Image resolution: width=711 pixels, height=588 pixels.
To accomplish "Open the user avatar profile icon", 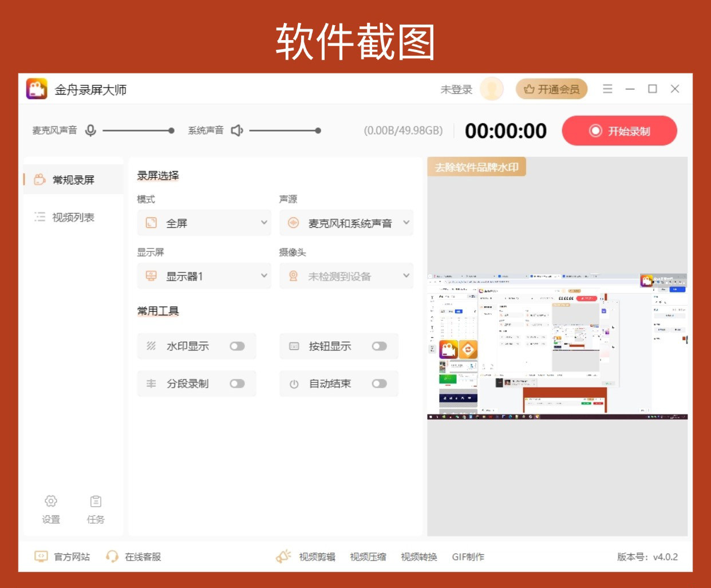I will pyautogui.click(x=492, y=89).
